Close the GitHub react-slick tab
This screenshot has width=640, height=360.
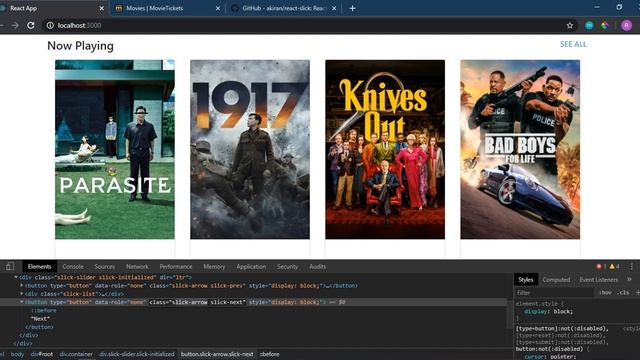[x=334, y=8]
